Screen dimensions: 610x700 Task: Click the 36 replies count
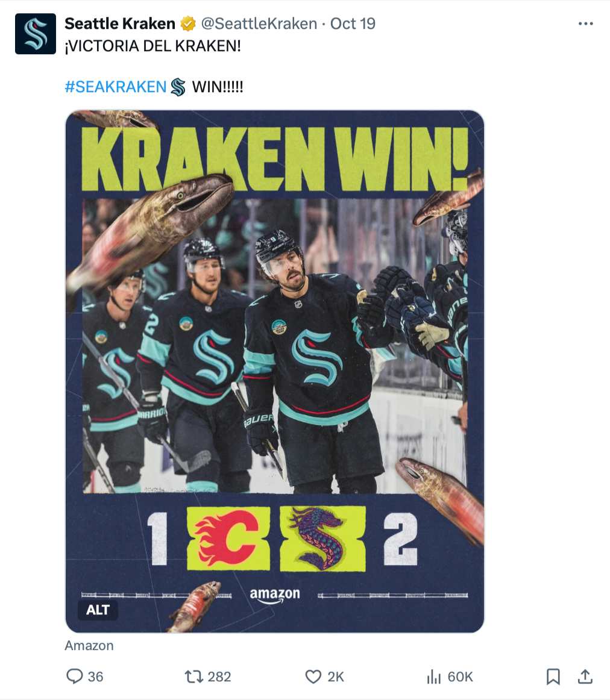[x=96, y=677]
